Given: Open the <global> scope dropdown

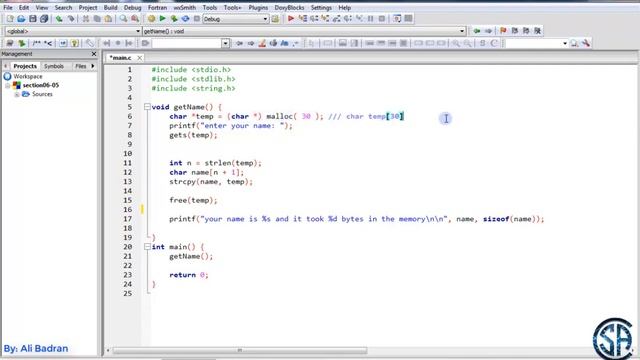Looking at the screenshot, I should 138,31.
